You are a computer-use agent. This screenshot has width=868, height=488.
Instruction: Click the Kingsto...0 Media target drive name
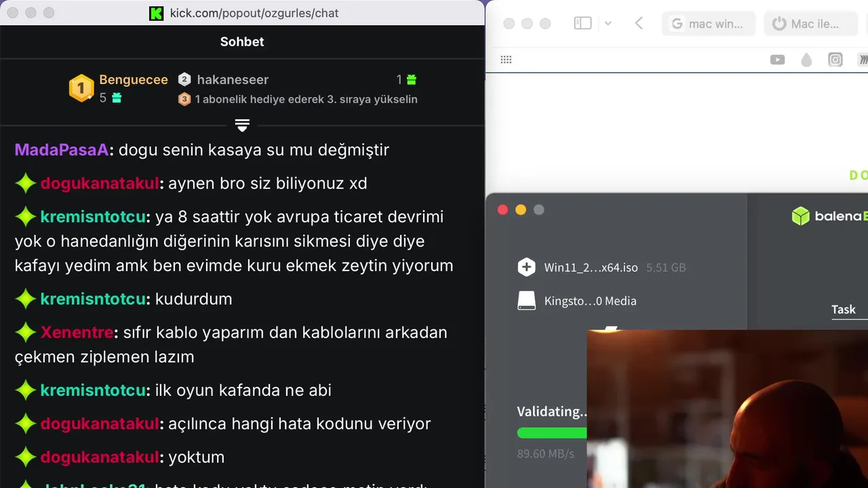(590, 301)
